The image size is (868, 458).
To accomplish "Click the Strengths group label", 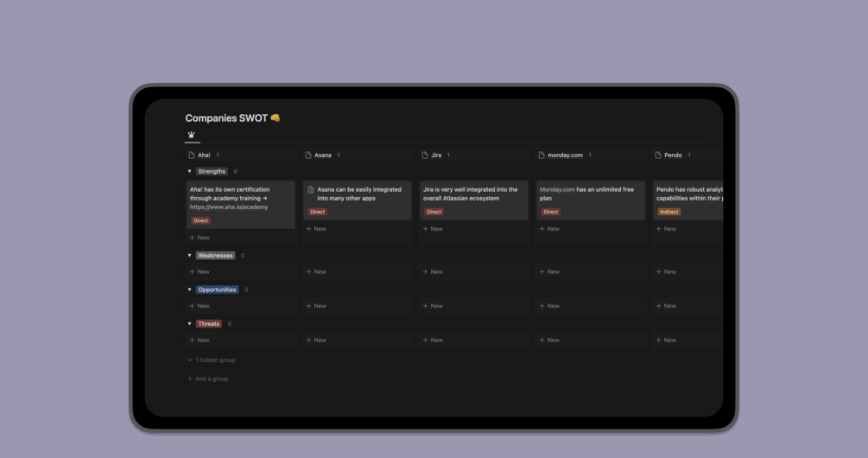I will coord(212,172).
